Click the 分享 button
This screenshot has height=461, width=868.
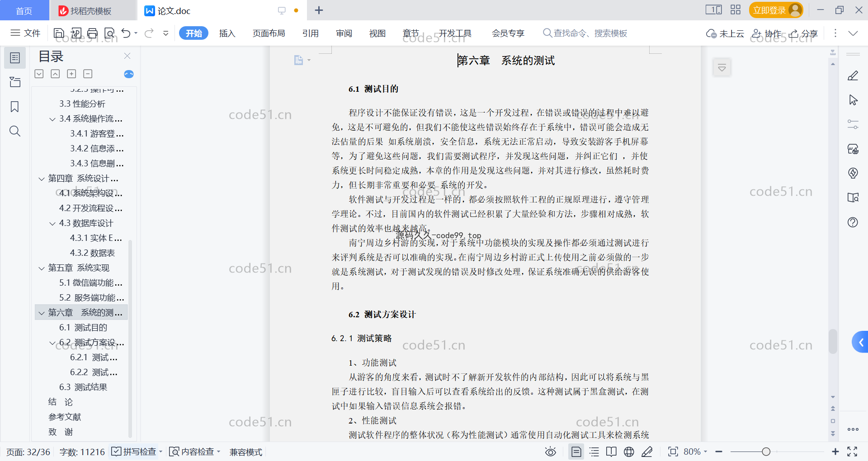click(x=804, y=33)
